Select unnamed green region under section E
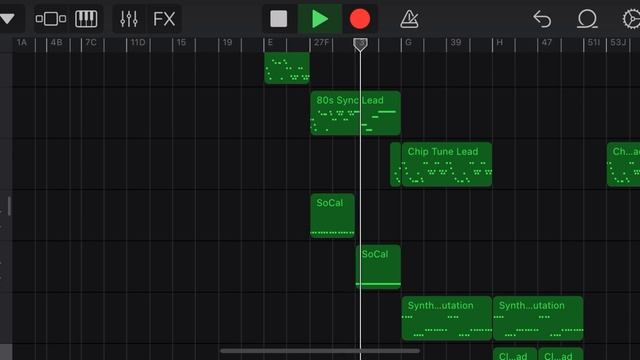The image size is (640, 360). tap(287, 68)
